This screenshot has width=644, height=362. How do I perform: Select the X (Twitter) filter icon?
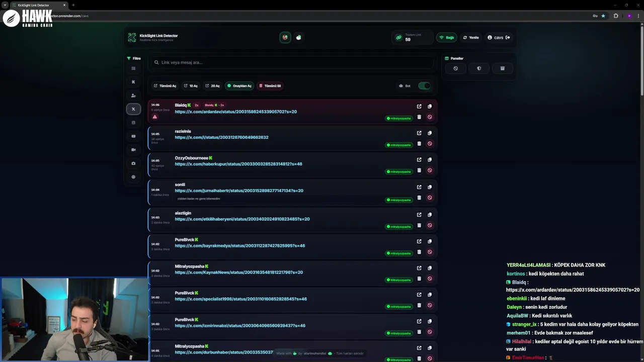133,109
